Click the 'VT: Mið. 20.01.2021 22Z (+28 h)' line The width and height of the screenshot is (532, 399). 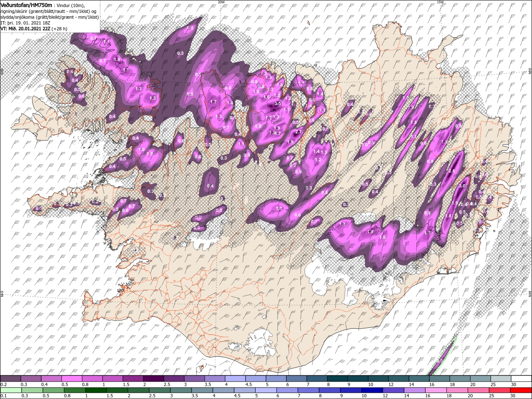pos(34,29)
